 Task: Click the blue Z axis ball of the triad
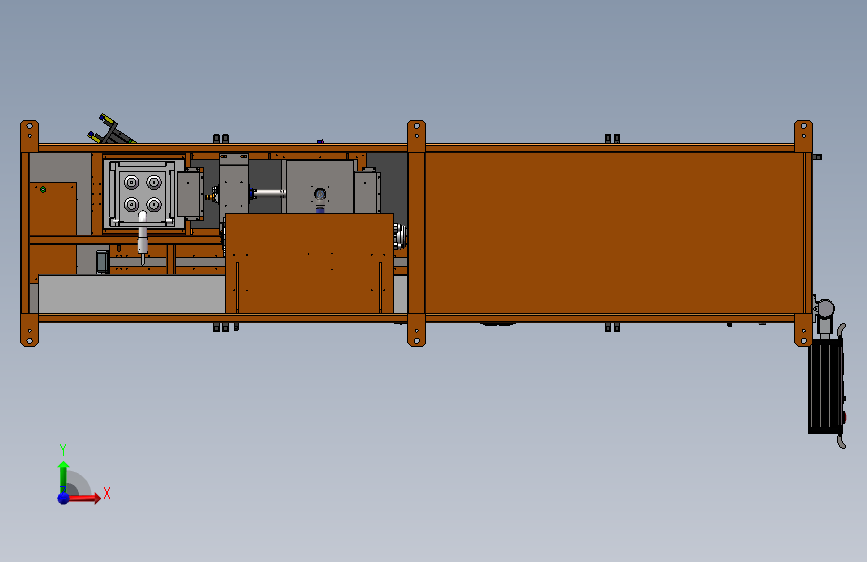click(63, 498)
